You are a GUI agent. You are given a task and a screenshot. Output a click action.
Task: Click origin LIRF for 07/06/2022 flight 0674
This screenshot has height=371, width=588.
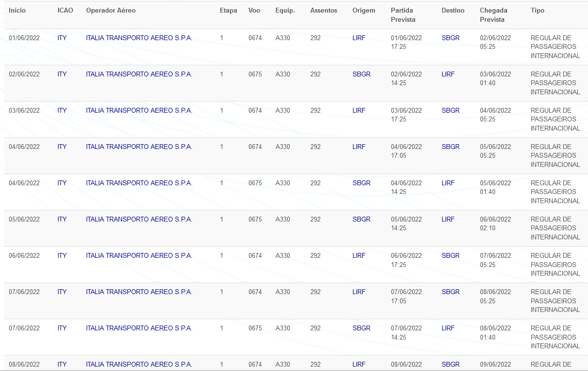359,292
